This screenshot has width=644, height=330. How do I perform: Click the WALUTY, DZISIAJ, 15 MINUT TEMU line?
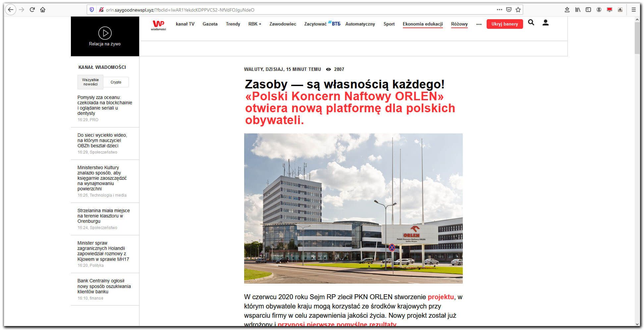pyautogui.click(x=283, y=70)
